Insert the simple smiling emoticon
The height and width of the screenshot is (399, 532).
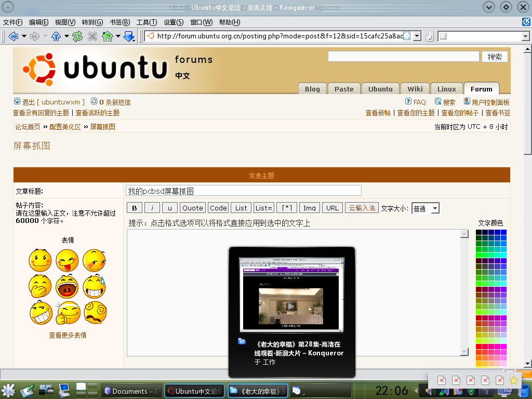40,261
